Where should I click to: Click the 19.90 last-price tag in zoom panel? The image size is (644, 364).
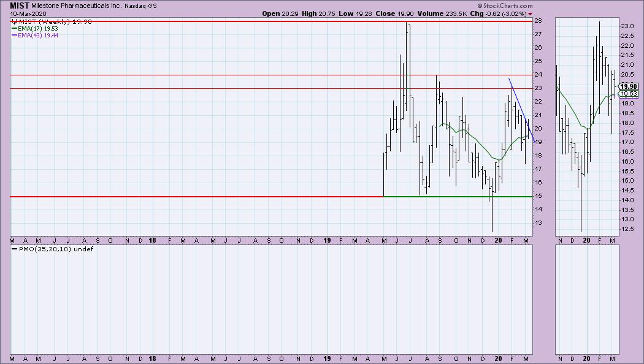(629, 86)
